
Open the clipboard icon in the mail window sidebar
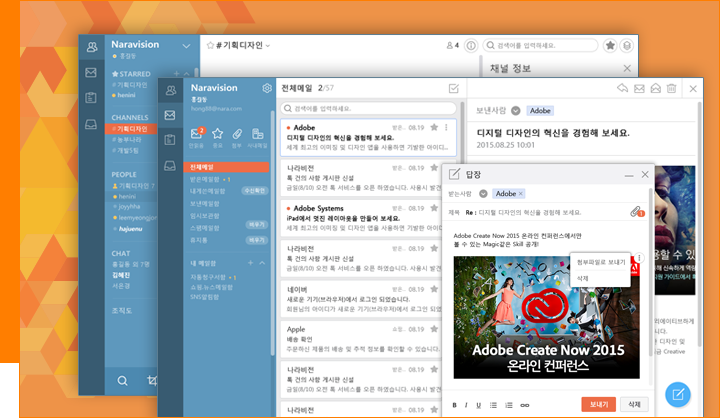coord(170,140)
